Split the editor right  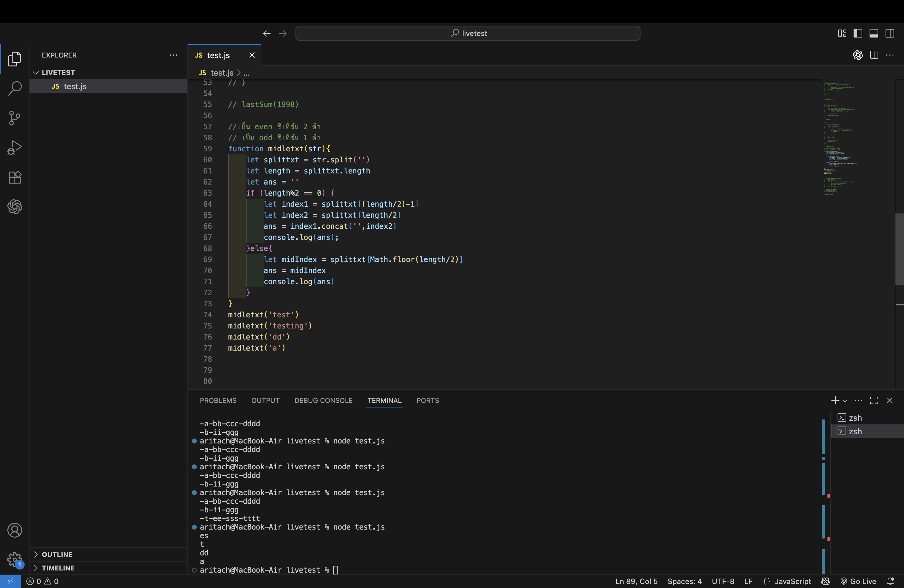tap(874, 55)
